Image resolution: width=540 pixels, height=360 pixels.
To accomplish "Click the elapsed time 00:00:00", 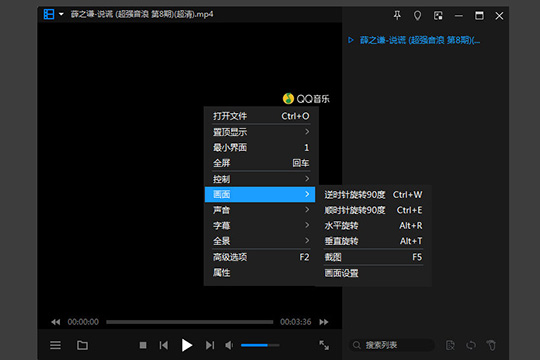I will point(83,322).
